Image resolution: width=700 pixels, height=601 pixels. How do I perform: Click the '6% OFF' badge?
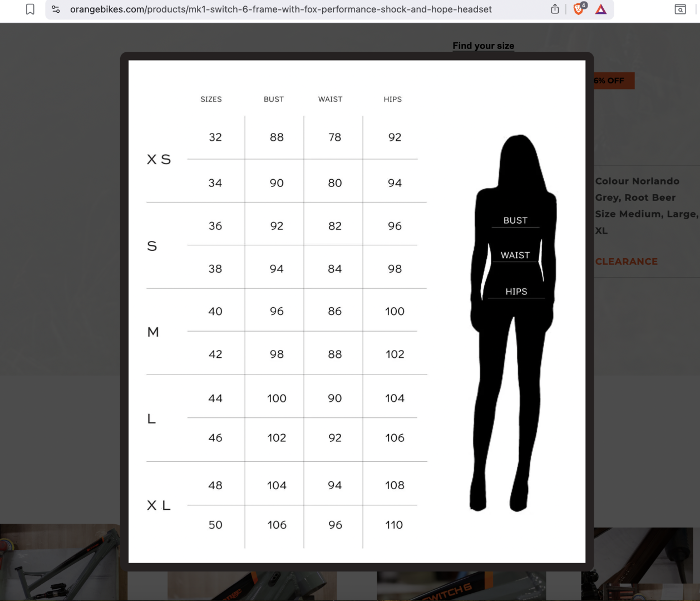pyautogui.click(x=612, y=81)
